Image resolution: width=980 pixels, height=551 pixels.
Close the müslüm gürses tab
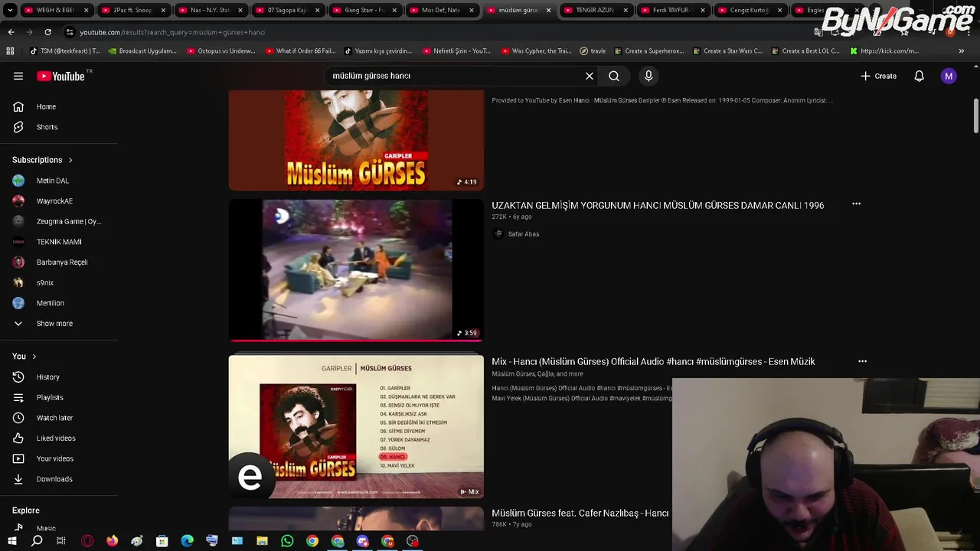pos(548,10)
